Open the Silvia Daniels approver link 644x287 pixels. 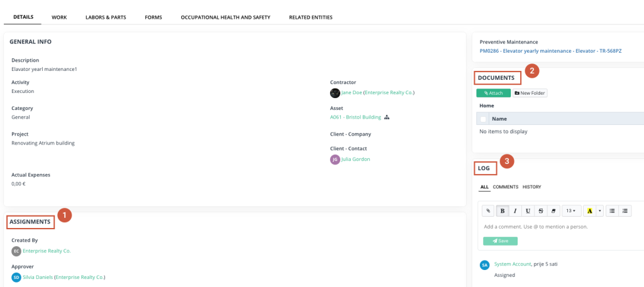coord(38,277)
